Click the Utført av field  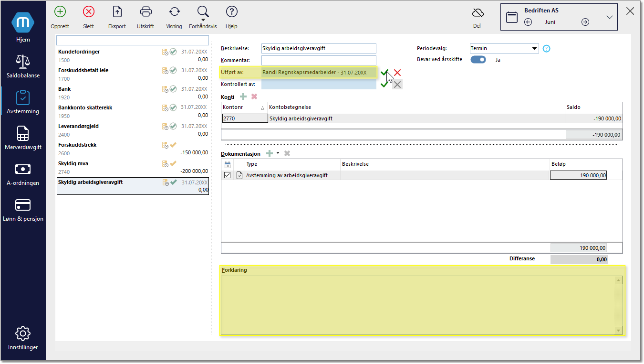[x=319, y=73]
